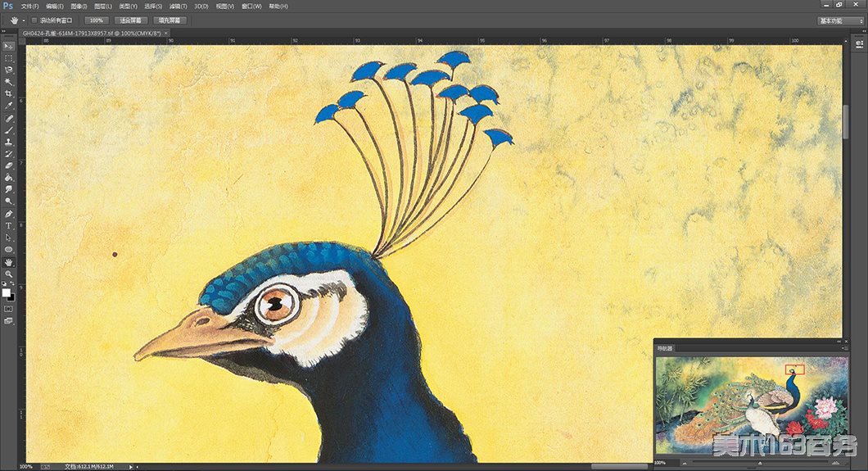Image resolution: width=868 pixels, height=471 pixels.
Task: Open the 图层(L) menu
Action: pos(103,6)
